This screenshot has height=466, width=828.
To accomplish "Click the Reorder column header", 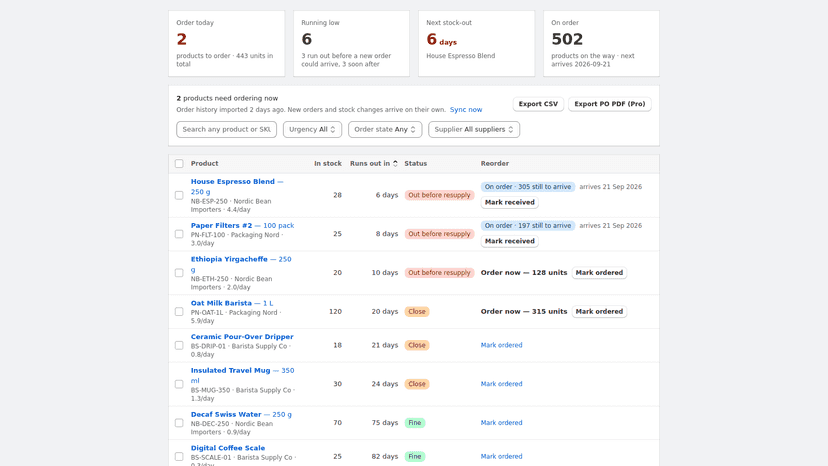I will point(495,164).
